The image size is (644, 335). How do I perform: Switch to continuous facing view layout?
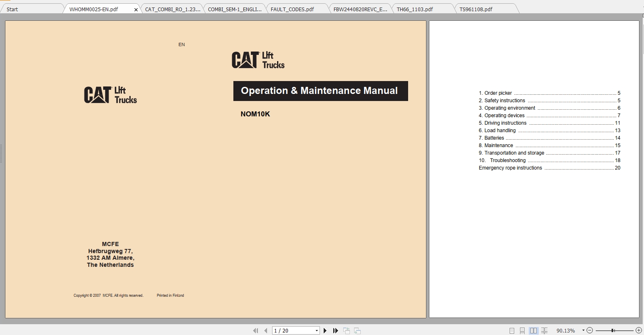544,331
